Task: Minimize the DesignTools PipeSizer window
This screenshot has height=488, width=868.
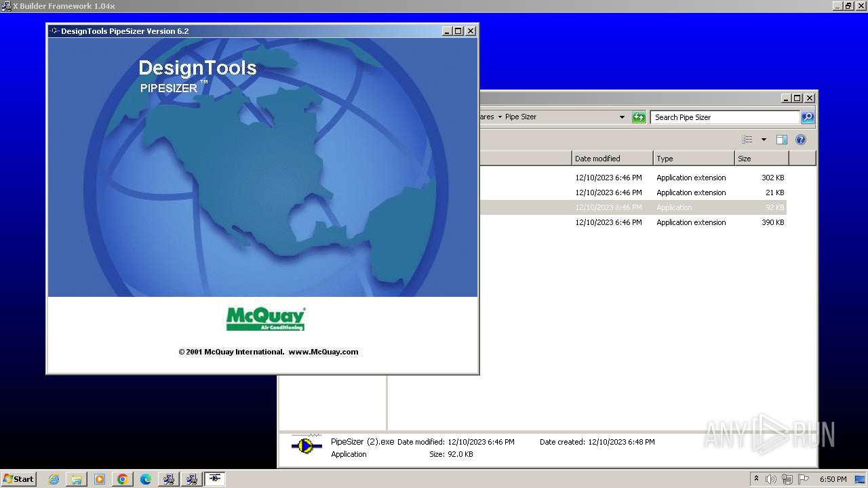Action: coord(447,31)
